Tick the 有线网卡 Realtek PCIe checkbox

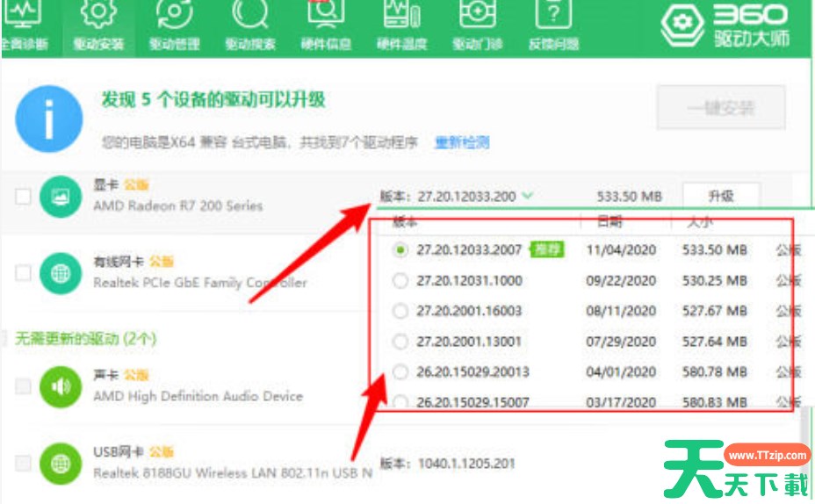(23, 273)
